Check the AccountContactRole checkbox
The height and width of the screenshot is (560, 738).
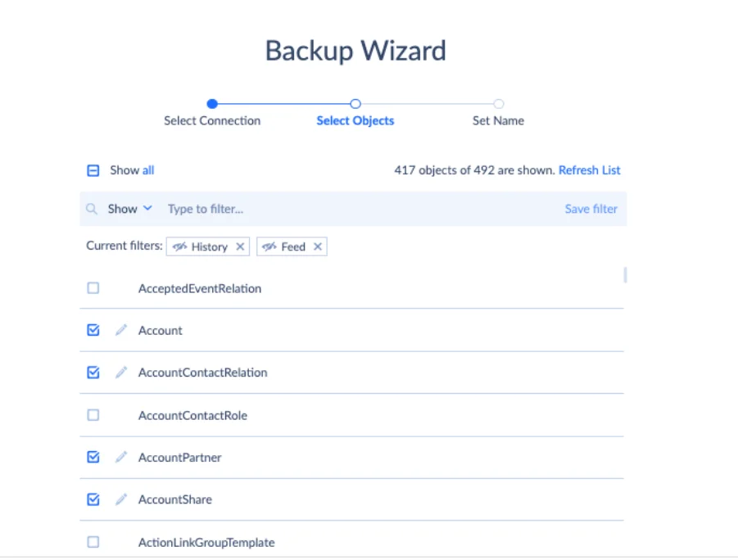click(x=93, y=414)
